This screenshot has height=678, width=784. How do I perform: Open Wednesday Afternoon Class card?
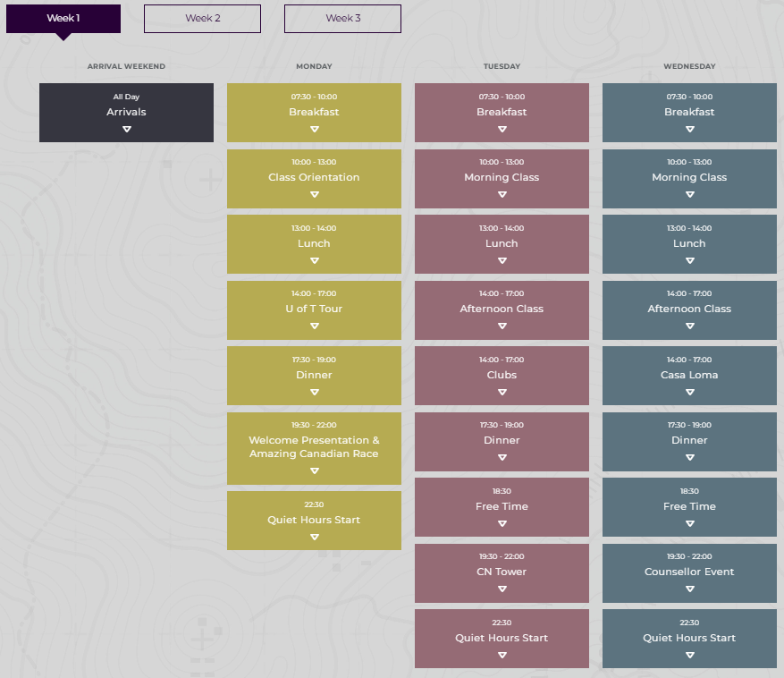(x=689, y=309)
